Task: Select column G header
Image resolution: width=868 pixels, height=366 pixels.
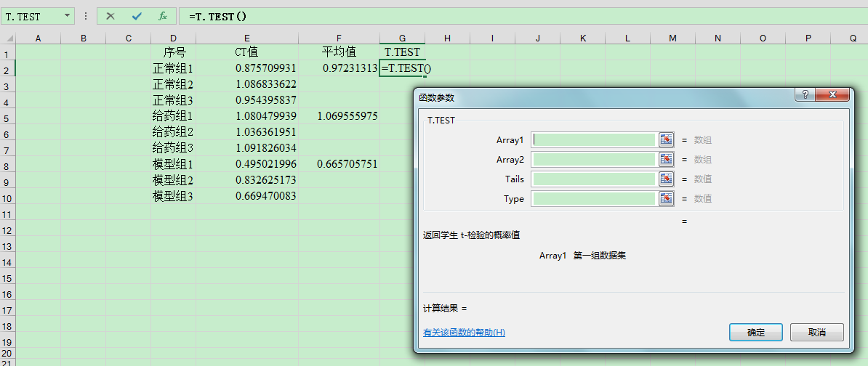Action: (403, 38)
